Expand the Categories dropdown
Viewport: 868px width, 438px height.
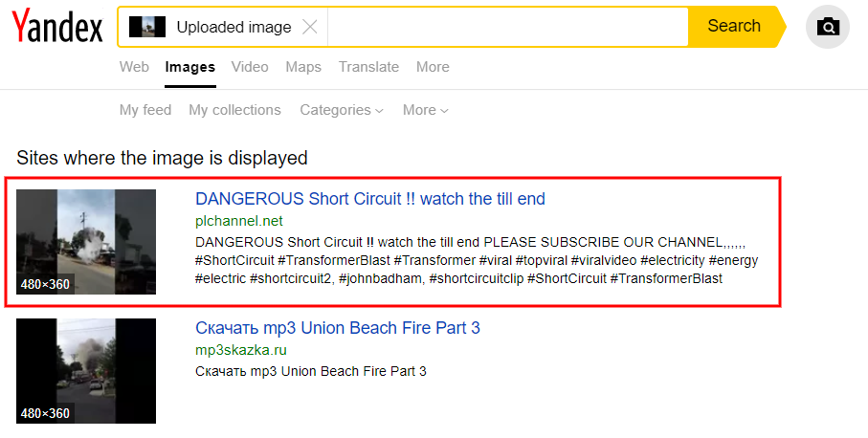pos(342,110)
